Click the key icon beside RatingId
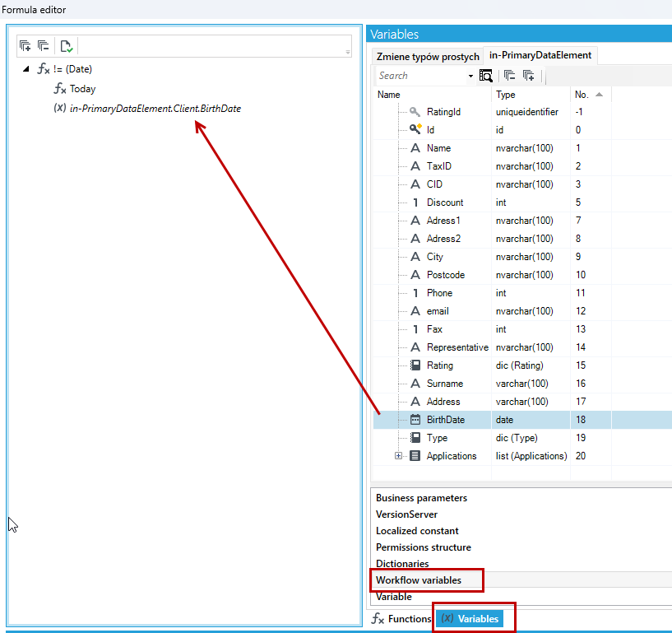 click(415, 112)
